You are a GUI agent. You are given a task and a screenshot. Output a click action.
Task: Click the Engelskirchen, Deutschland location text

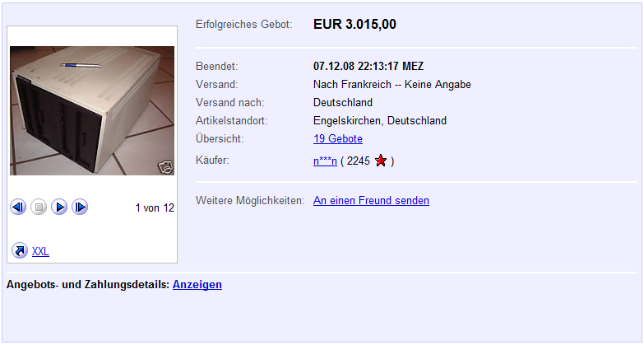[380, 120]
